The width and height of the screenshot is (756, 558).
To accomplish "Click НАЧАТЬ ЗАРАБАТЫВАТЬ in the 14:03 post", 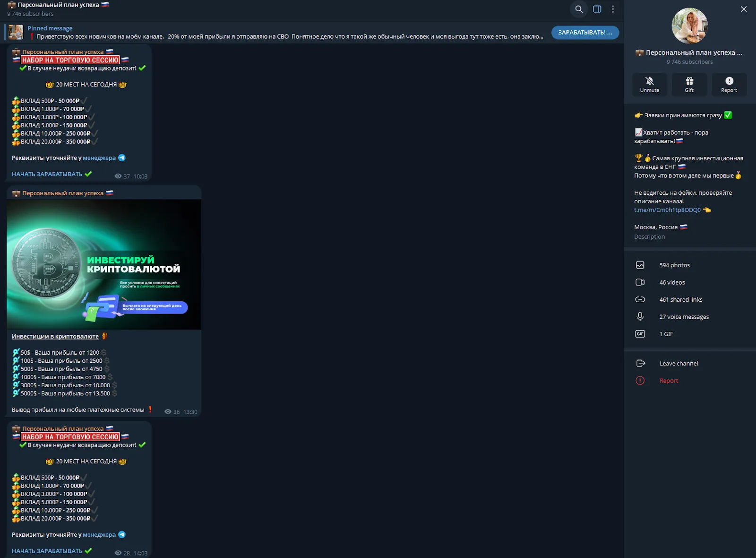I will [47, 551].
